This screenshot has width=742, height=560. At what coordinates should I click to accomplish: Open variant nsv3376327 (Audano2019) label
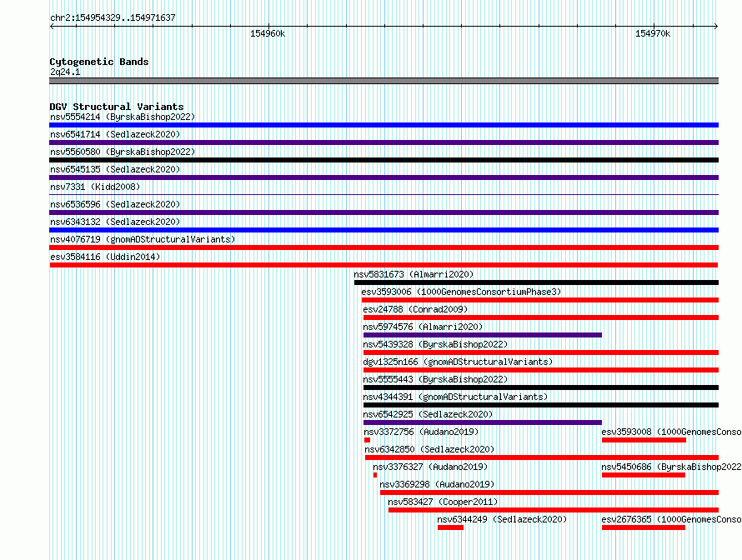430,467
